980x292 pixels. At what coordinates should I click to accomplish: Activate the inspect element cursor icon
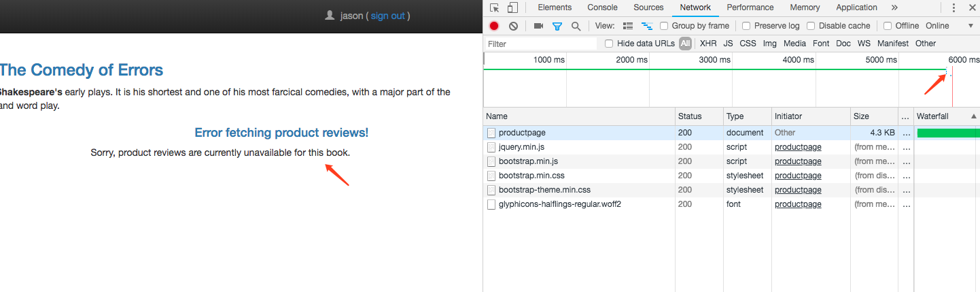(494, 8)
